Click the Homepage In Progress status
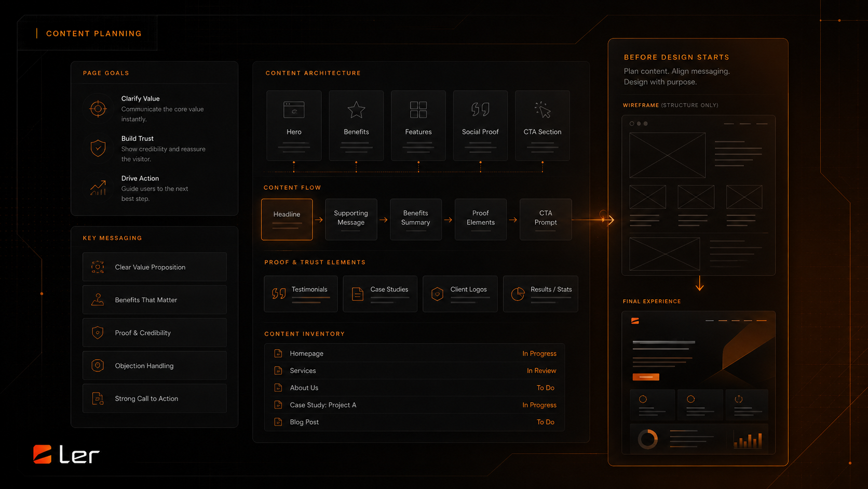This screenshot has width=868, height=489. coord(539,353)
